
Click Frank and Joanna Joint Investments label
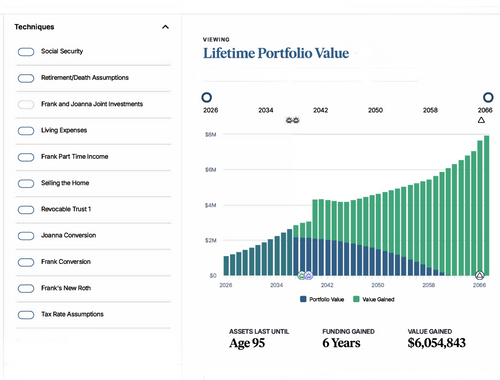pyautogui.click(x=92, y=104)
